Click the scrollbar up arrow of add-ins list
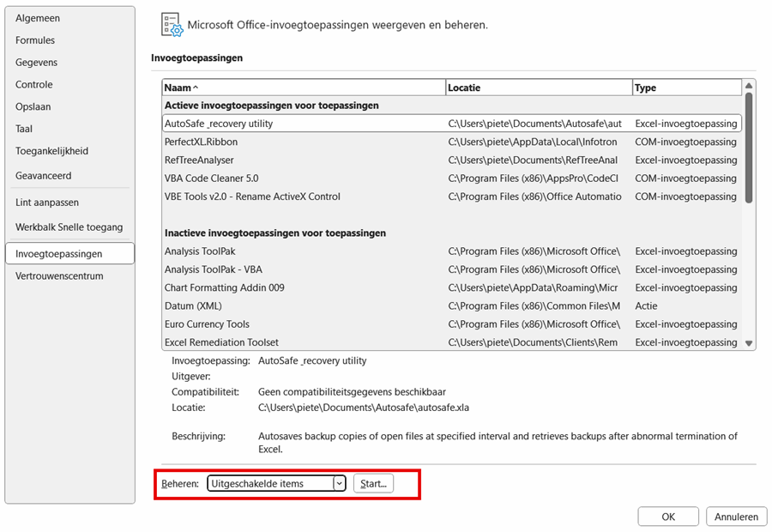The width and height of the screenshot is (772, 532). (749, 86)
